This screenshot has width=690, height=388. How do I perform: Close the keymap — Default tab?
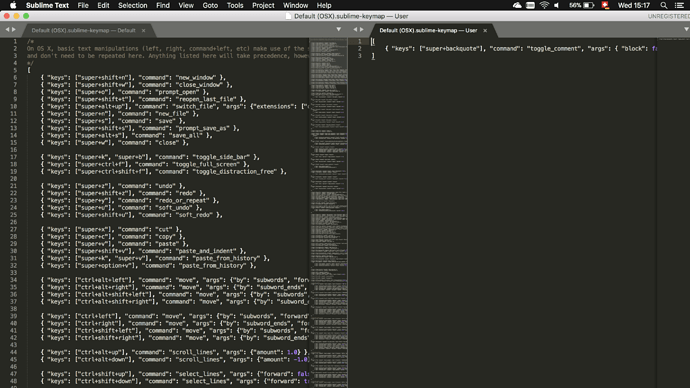click(x=143, y=30)
